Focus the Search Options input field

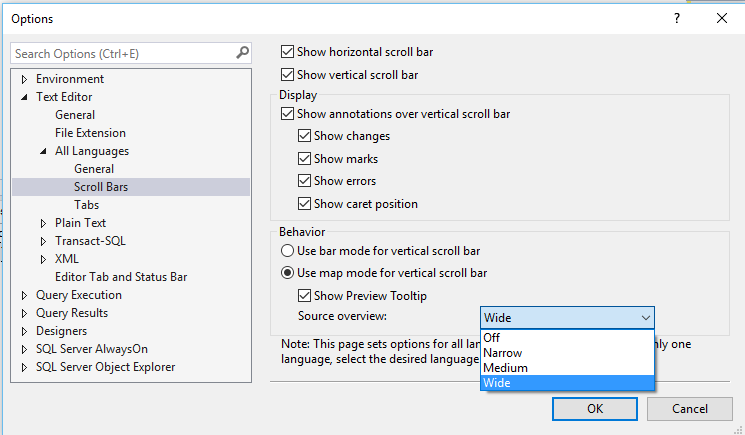click(x=120, y=53)
